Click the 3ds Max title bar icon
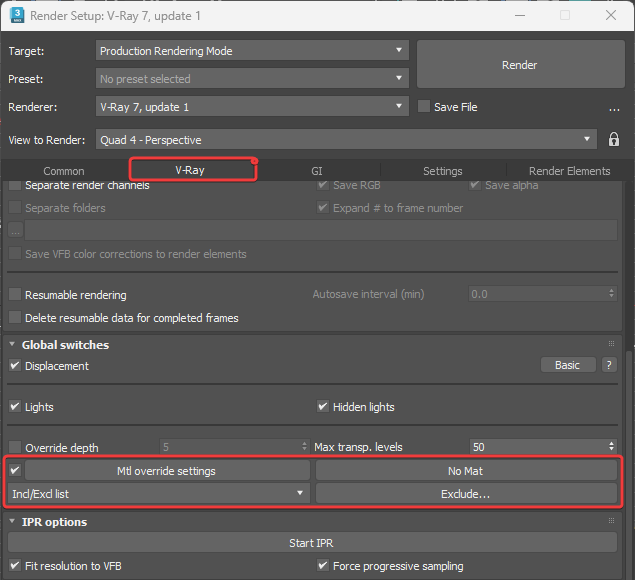Screen dimensions: 635x580 (x=15, y=16)
